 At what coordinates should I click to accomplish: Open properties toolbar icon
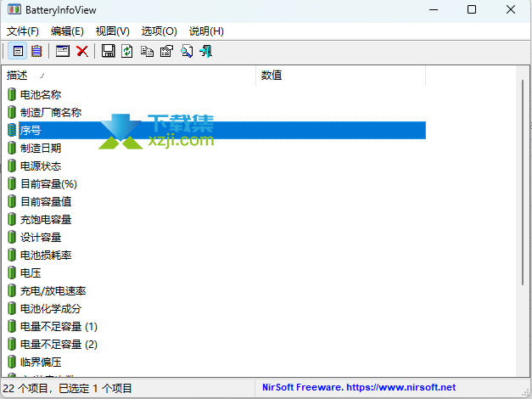click(x=166, y=51)
